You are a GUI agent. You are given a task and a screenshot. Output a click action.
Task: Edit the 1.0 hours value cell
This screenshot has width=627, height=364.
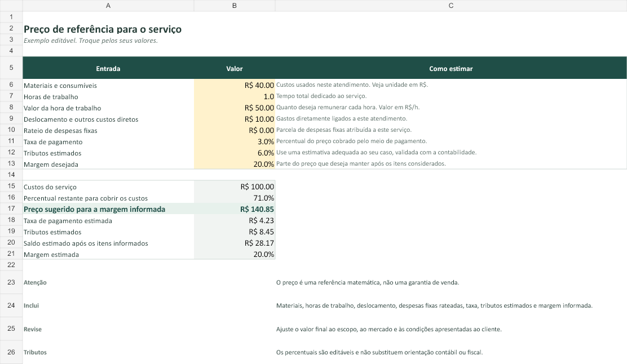tap(235, 96)
